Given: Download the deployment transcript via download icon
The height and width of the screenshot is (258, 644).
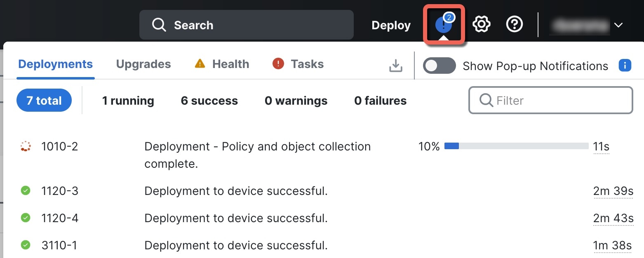Looking at the screenshot, I should tap(395, 65).
